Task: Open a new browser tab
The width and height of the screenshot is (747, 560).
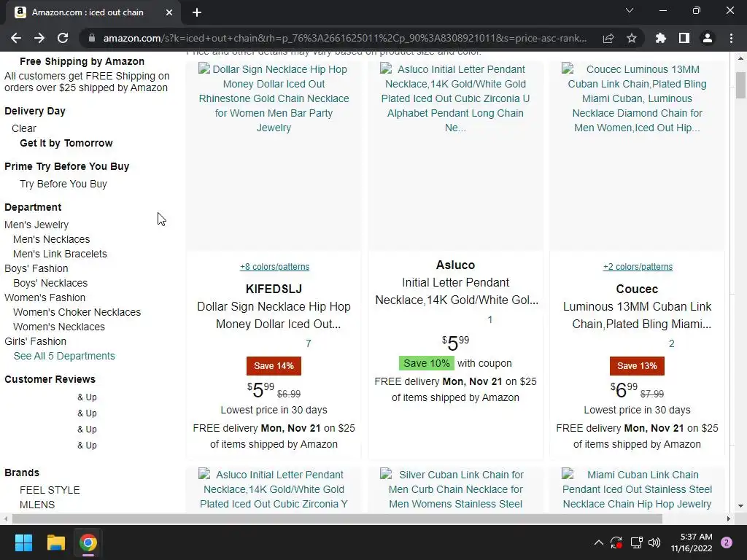Action: click(x=197, y=12)
